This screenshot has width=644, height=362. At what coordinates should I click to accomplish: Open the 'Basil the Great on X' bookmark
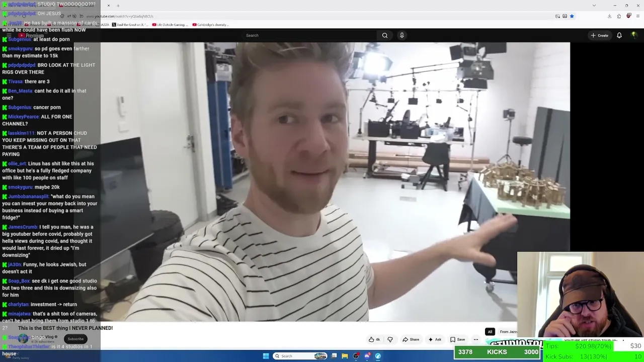tap(130, 25)
